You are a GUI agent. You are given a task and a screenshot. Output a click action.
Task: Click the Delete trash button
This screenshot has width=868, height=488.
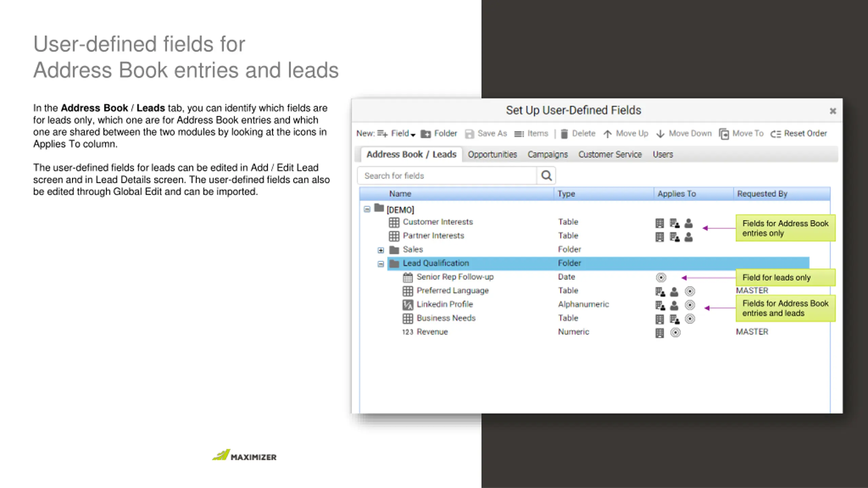tap(578, 134)
